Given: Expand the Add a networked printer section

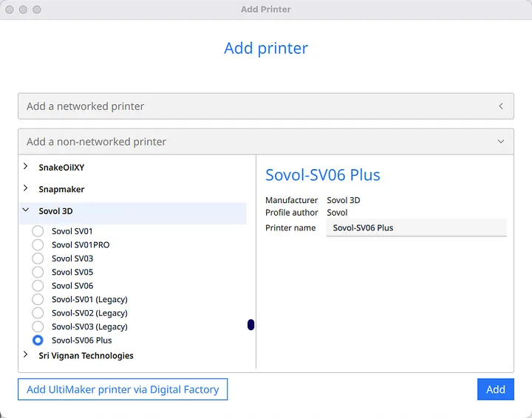Looking at the screenshot, I should coord(501,106).
